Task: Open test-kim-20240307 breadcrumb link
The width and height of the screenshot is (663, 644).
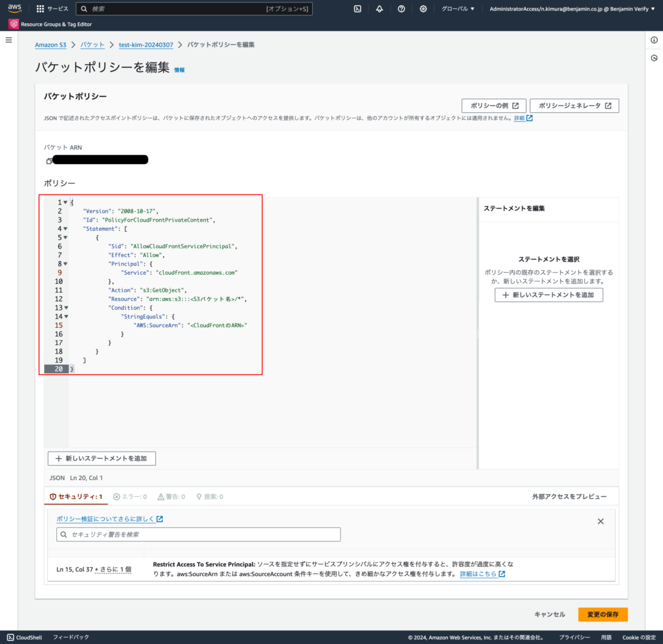Action: click(146, 45)
